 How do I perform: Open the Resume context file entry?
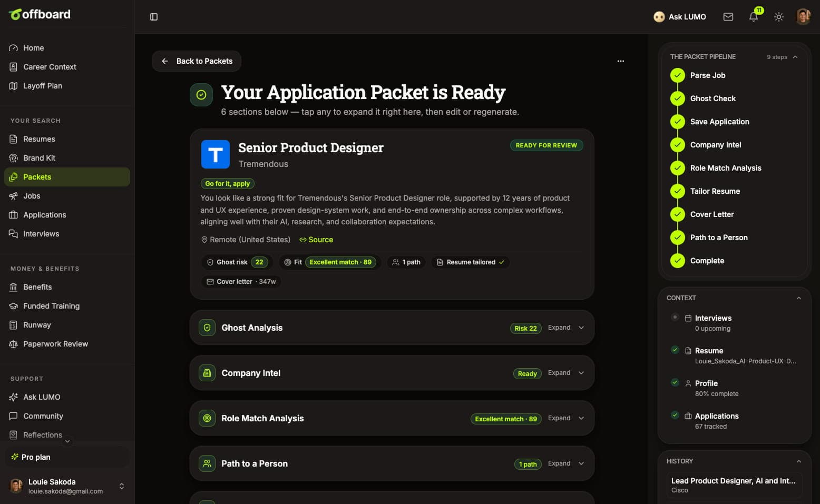pos(734,355)
